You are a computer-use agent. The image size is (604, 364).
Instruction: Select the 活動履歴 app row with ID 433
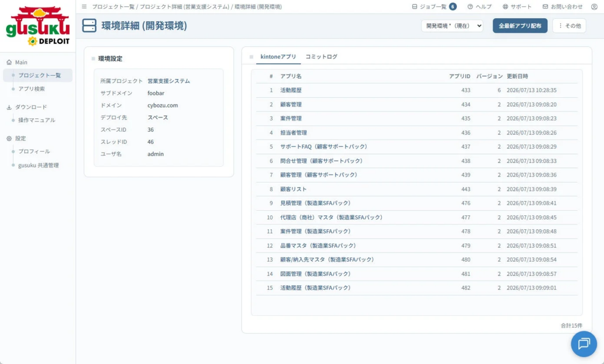click(x=417, y=90)
